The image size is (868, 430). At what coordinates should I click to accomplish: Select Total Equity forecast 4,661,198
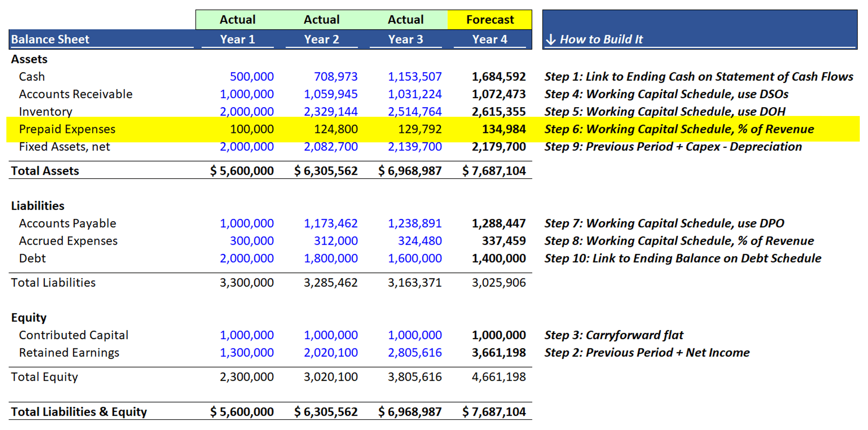pyautogui.click(x=498, y=377)
